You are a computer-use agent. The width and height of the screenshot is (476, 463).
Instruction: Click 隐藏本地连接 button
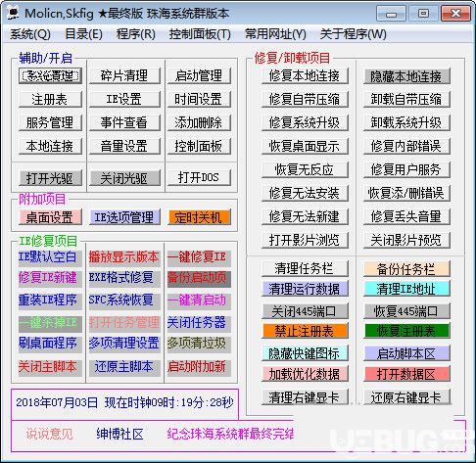click(x=406, y=76)
